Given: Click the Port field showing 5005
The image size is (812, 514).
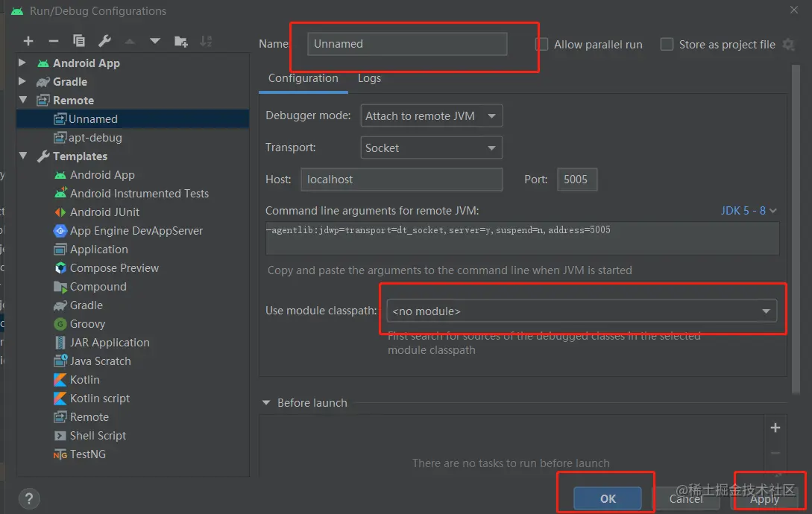Looking at the screenshot, I should (x=577, y=180).
